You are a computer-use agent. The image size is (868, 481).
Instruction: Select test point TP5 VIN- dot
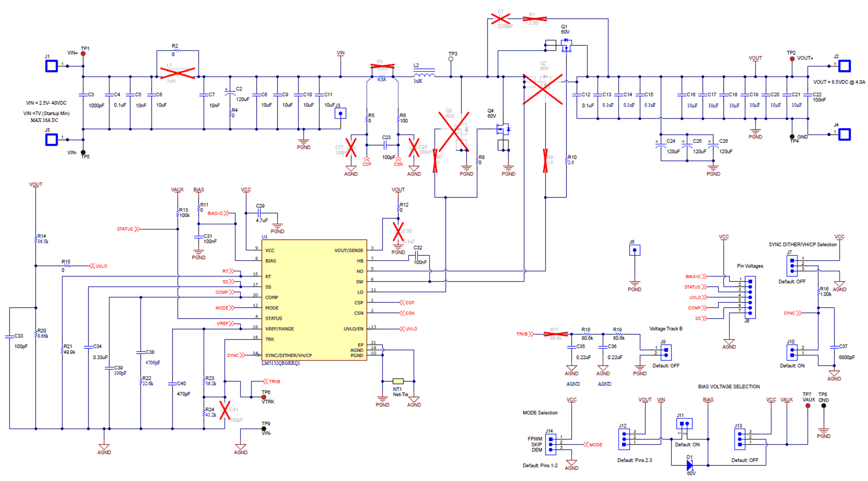tap(83, 152)
